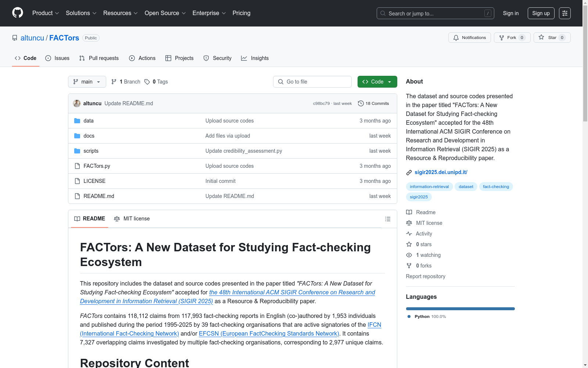Screen dimensions: 588x368
Task: Switch to the MIT license tab
Action: (132, 219)
